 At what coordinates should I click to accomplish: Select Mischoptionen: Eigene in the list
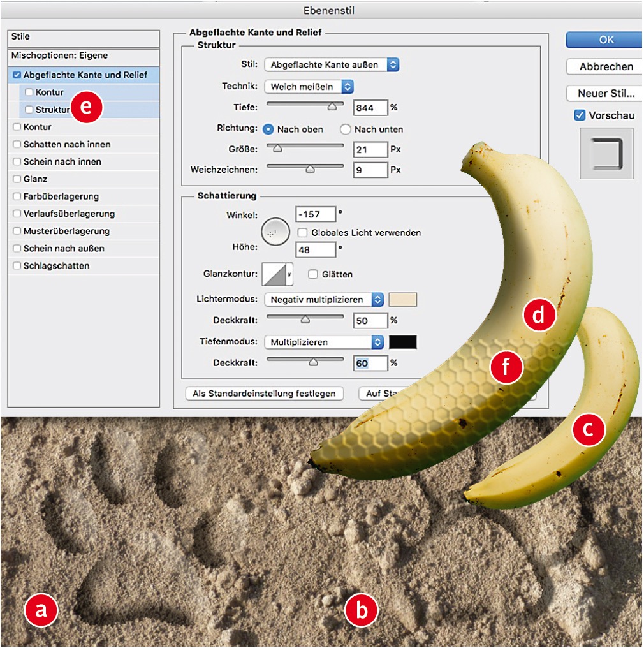[84, 57]
